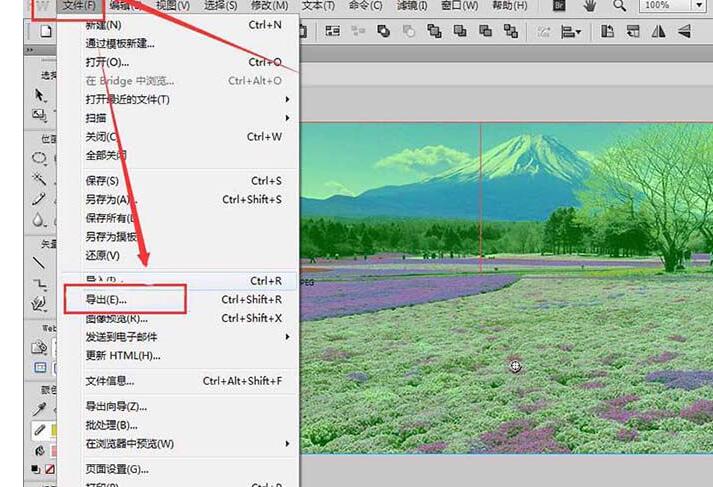Screen dimensions: 713x487
Task: Collapse the Tools panel with double-arrow
Action: [x=30, y=50]
